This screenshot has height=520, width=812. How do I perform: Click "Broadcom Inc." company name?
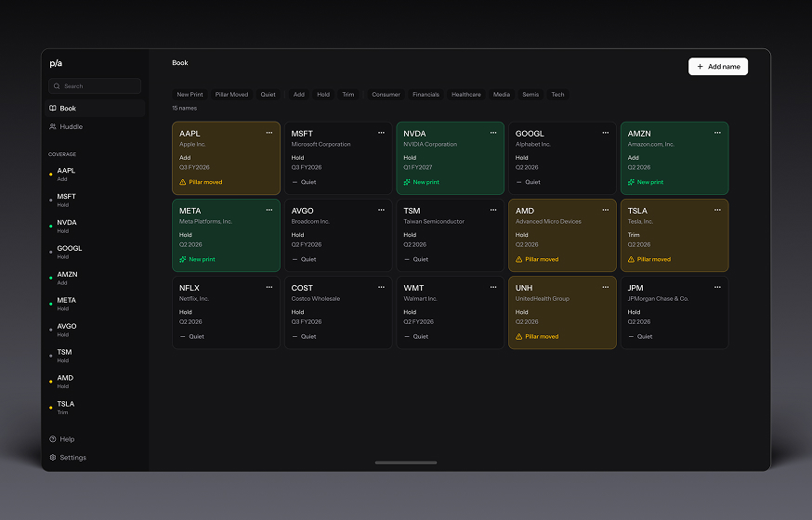coord(310,221)
